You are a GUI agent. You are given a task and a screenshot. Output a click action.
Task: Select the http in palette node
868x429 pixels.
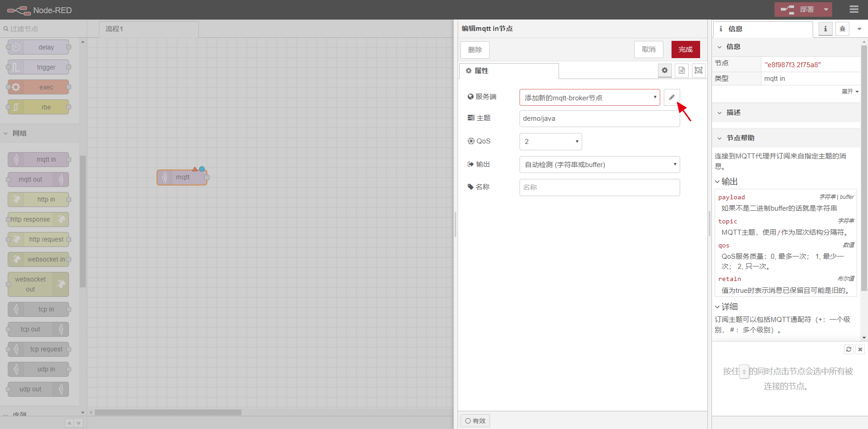point(38,199)
